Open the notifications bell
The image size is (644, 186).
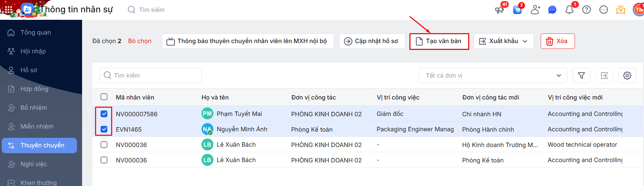click(x=569, y=10)
